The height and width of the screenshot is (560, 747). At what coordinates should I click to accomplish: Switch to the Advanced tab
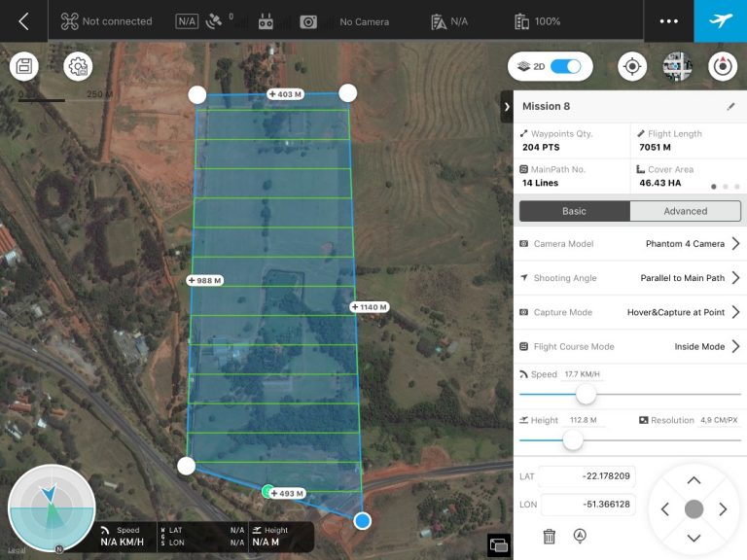pyautogui.click(x=685, y=211)
